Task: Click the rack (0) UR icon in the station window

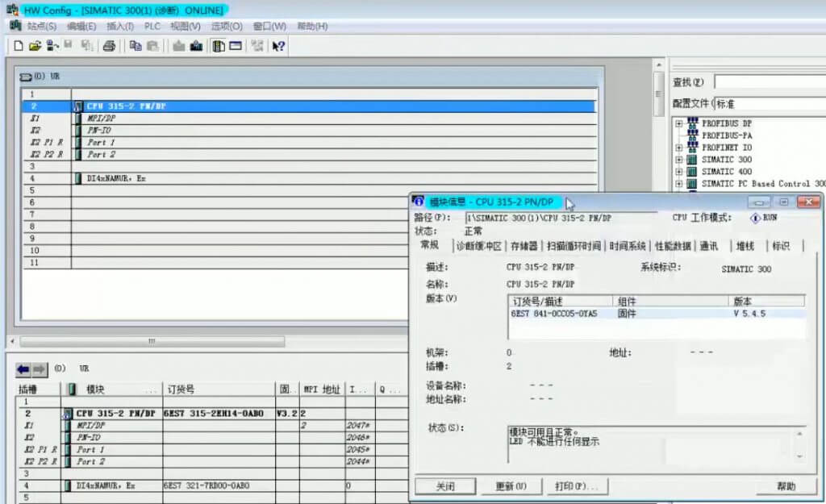Action: [26, 77]
